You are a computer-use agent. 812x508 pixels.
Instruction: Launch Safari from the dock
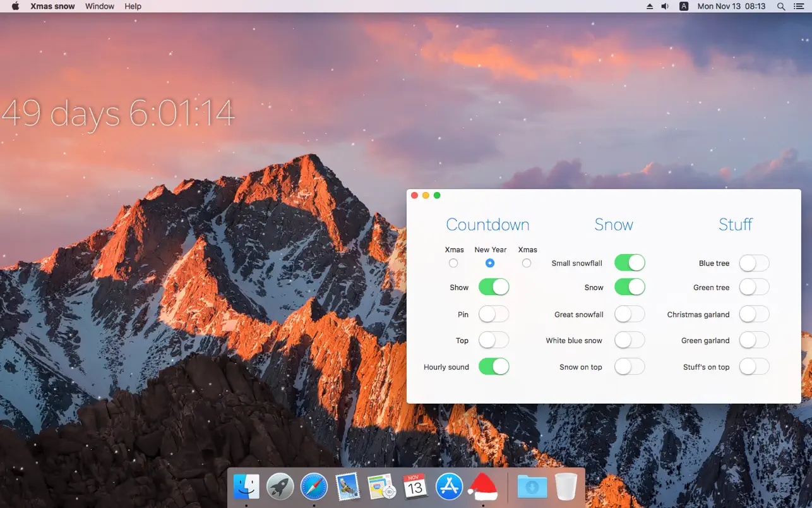click(314, 487)
